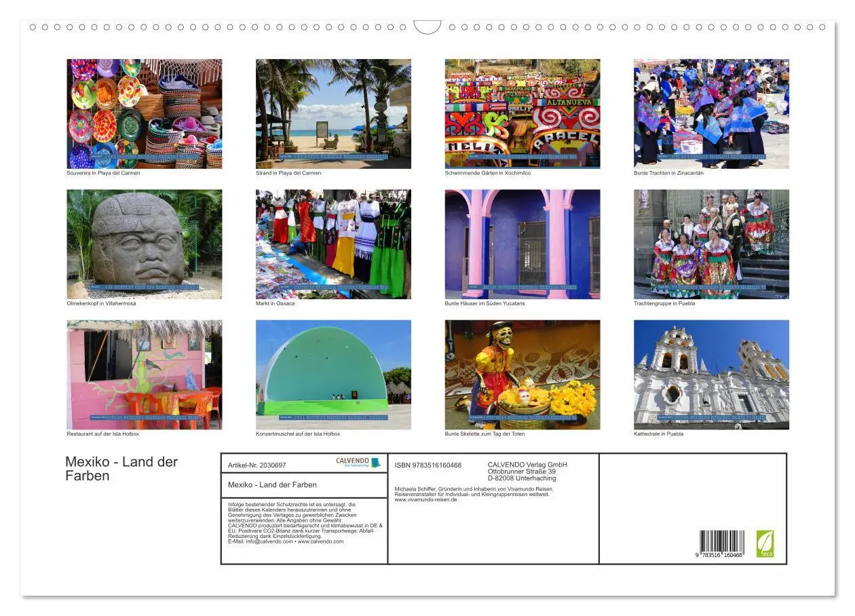
Task: View the Markt in Oaxaca picture
Action: coord(334,244)
